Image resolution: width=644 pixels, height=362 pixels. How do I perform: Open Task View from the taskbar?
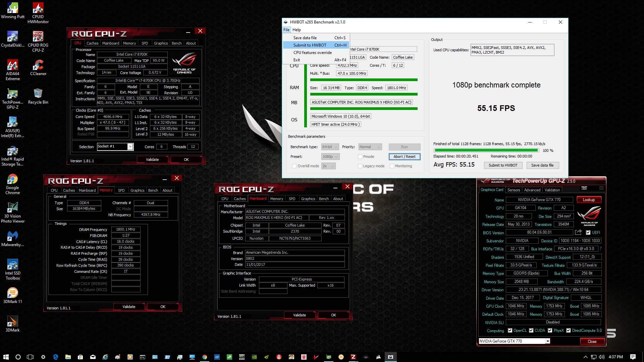pyautogui.click(x=30, y=357)
